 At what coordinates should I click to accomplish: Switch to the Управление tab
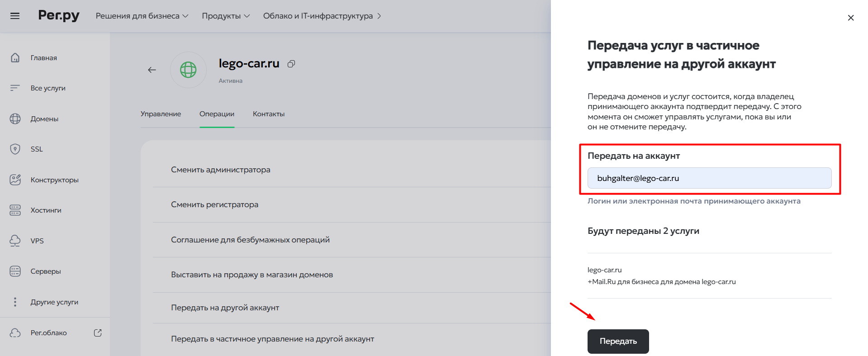(161, 114)
